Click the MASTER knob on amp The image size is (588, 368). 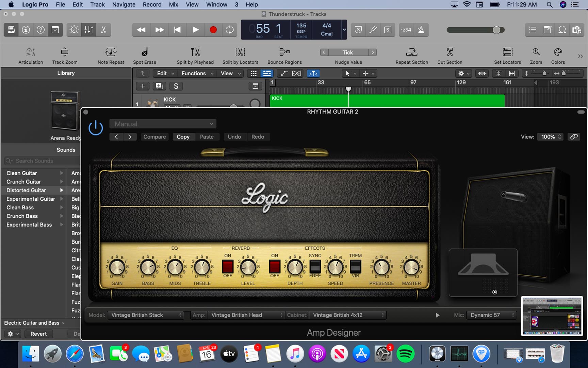click(x=411, y=267)
